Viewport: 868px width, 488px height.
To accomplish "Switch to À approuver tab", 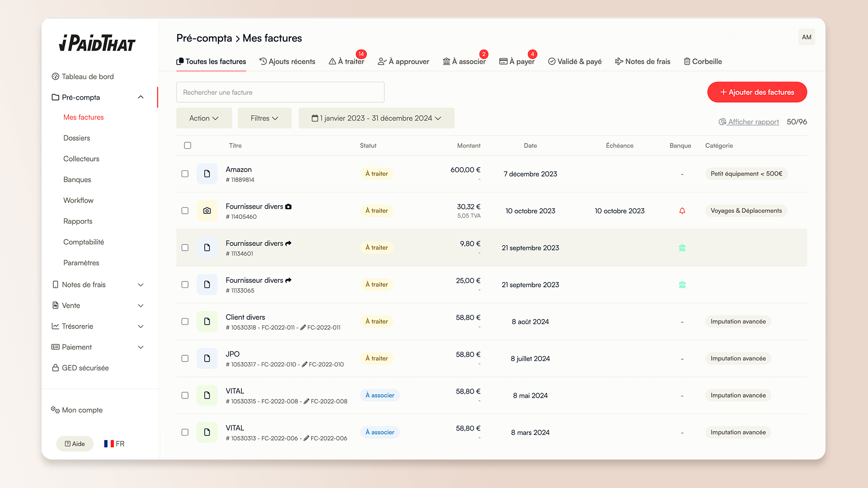I will coord(403,61).
